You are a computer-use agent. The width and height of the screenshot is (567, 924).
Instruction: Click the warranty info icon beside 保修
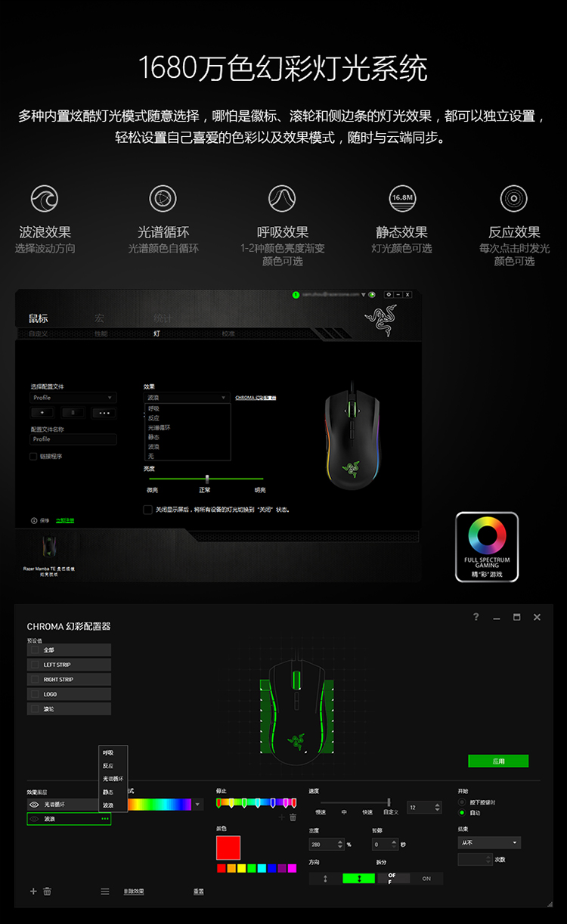34,520
